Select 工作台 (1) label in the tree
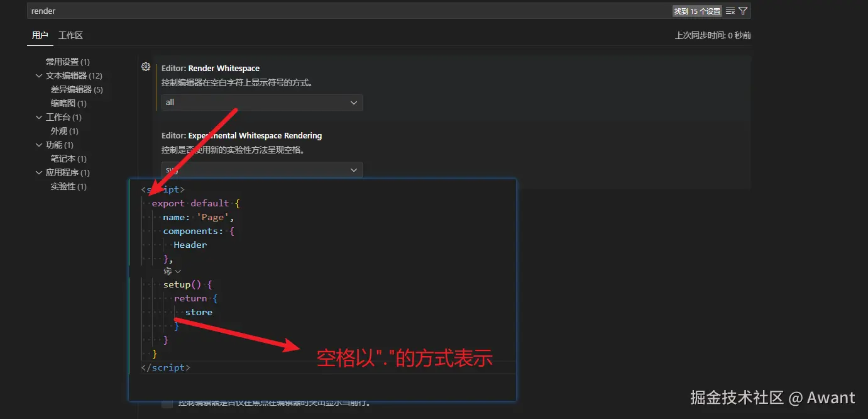868x419 pixels. point(63,117)
